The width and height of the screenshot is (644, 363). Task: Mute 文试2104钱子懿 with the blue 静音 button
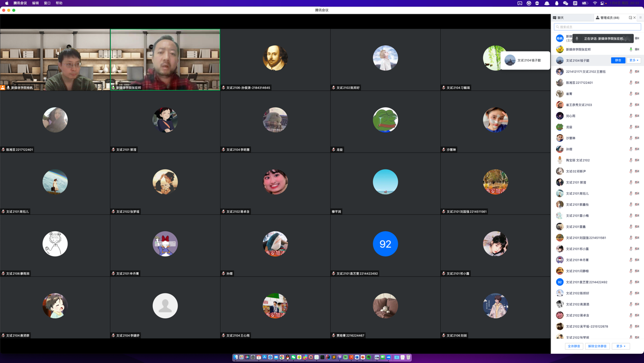[618, 60]
